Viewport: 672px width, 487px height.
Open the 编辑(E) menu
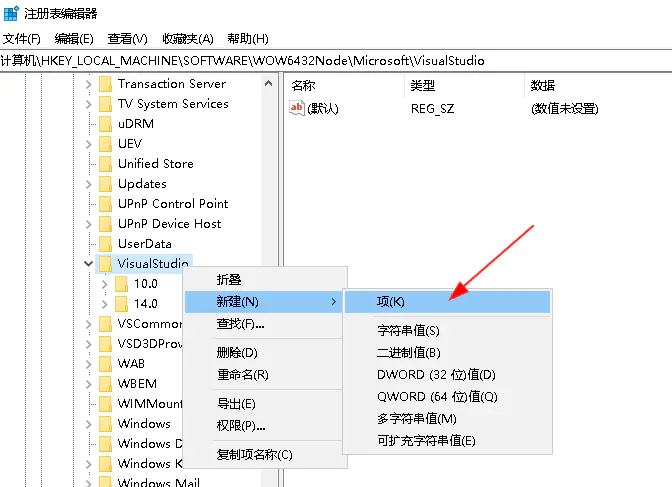[74, 39]
